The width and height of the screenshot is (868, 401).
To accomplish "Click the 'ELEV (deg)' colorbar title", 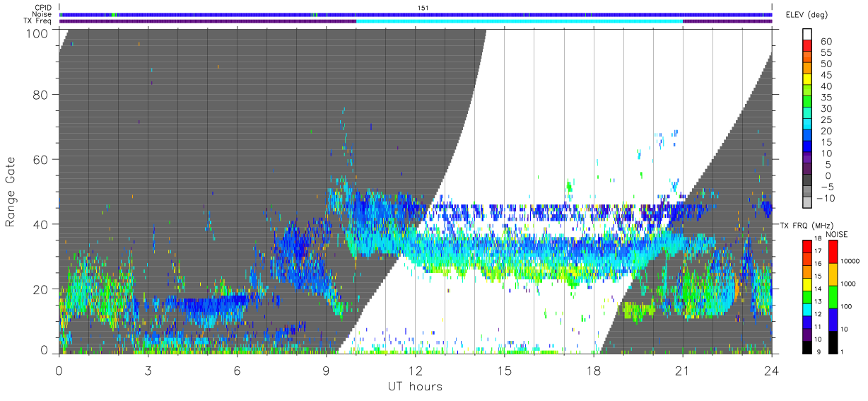I will 807,15.
